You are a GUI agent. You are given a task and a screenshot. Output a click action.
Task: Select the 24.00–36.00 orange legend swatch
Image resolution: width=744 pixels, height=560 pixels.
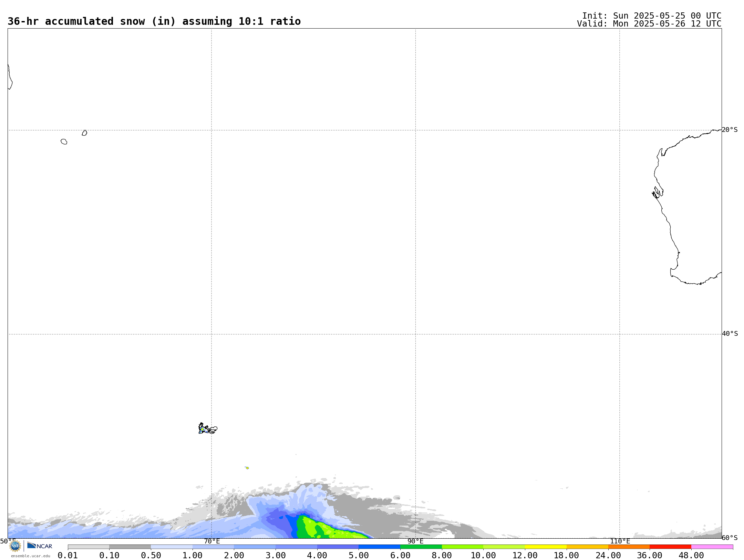(x=629, y=547)
